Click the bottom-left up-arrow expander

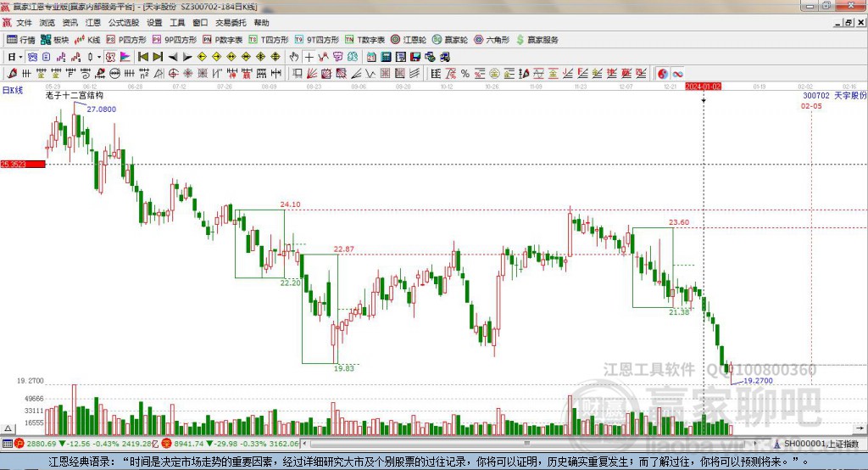[x=8, y=428]
